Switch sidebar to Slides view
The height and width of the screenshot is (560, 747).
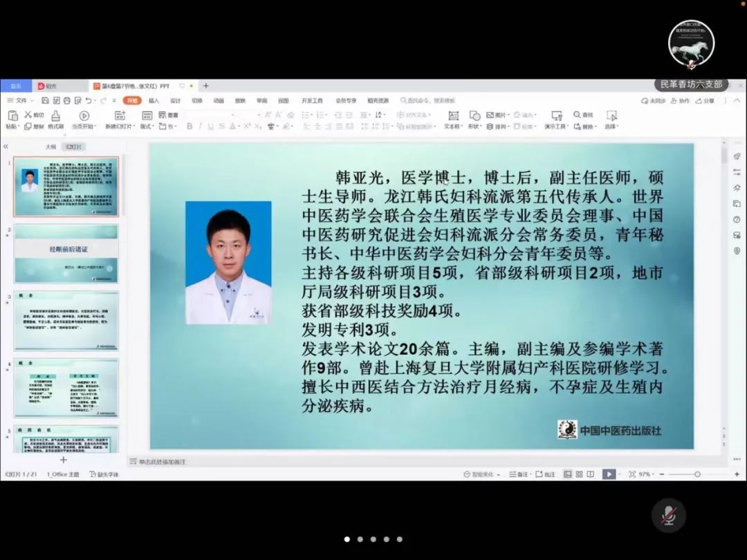point(73,147)
